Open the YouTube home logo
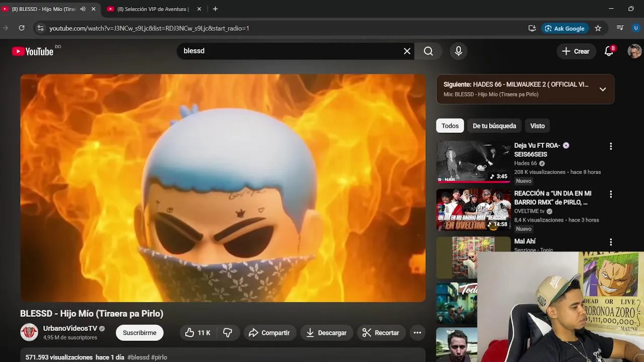Image resolution: width=644 pixels, height=362 pixels. [33, 51]
